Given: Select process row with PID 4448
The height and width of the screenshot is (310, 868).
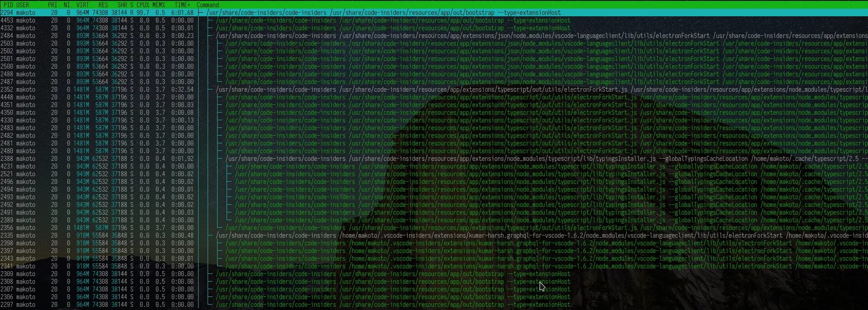Looking at the screenshot, I should coord(434,97).
